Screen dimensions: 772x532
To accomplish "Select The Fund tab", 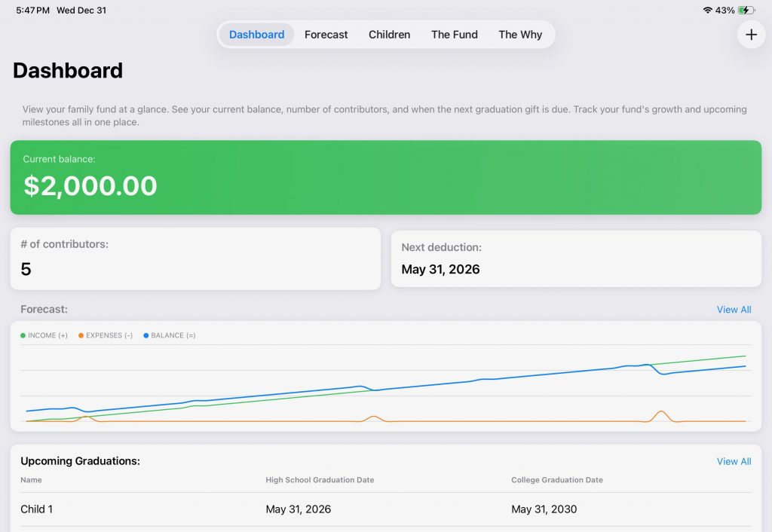I will tap(454, 35).
